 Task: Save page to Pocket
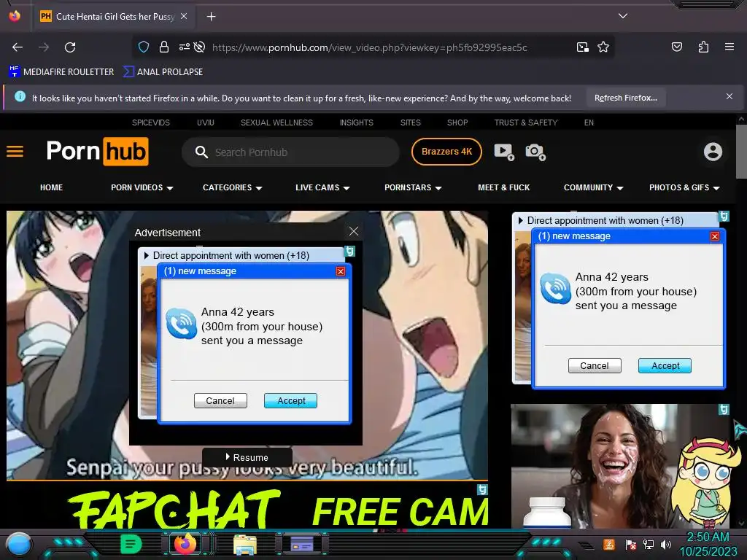pyautogui.click(x=676, y=47)
